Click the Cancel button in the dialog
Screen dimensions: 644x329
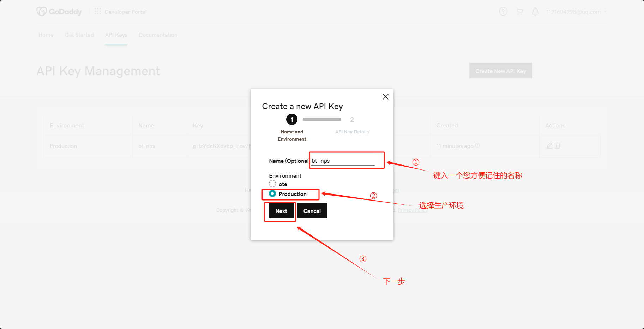coord(312,211)
